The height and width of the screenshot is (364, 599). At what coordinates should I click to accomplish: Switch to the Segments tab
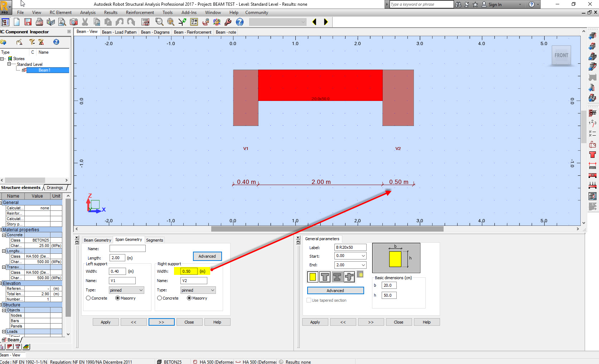tap(155, 240)
